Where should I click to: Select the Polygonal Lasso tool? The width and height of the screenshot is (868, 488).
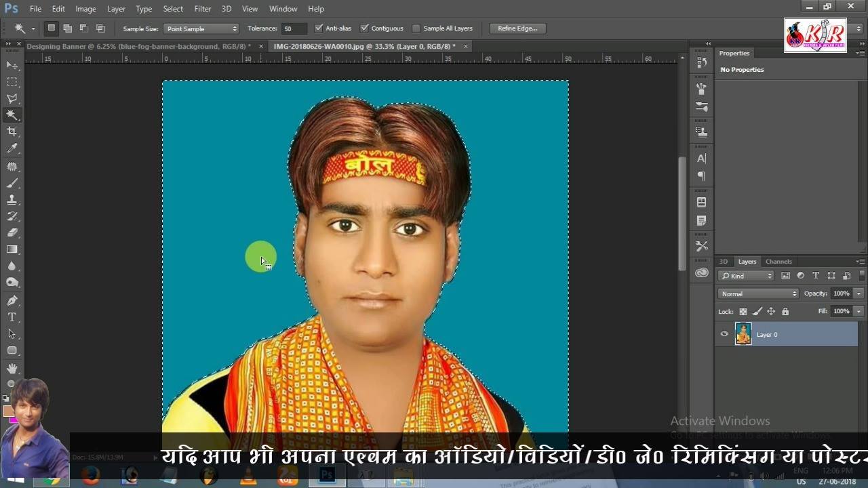[x=12, y=99]
